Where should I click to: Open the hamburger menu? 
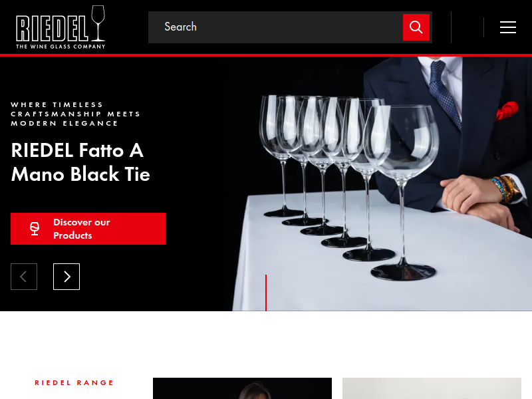coord(508,27)
